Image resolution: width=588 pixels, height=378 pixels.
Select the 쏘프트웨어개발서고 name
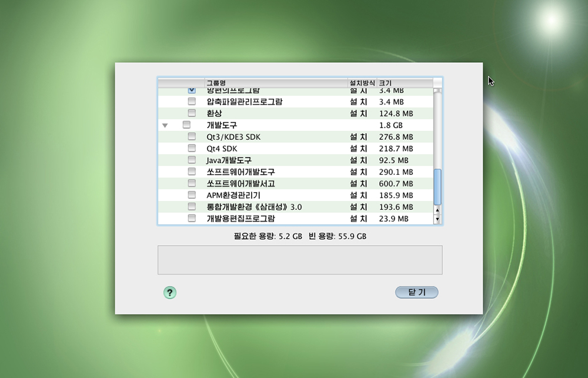pos(240,183)
